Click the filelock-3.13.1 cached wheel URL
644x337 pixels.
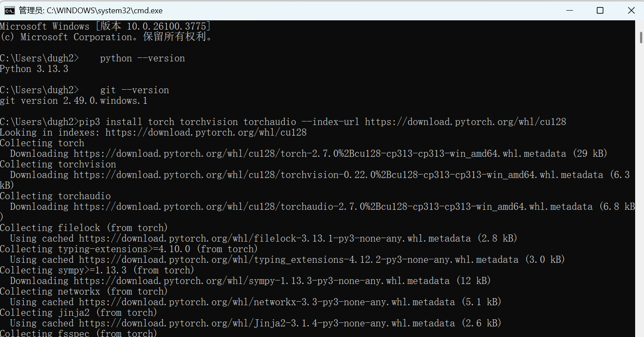click(275, 239)
